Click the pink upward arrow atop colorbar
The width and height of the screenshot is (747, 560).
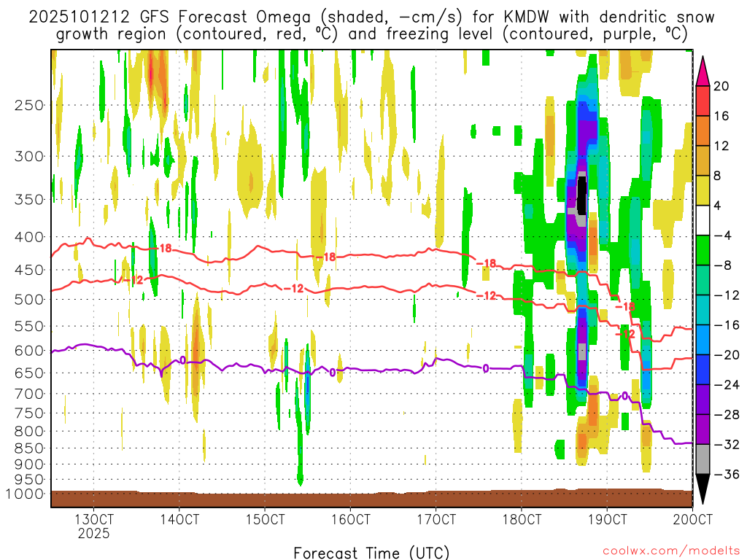coord(703,71)
